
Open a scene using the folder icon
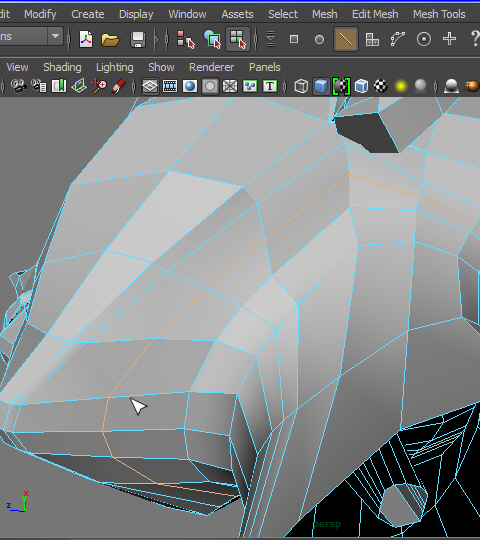point(110,39)
